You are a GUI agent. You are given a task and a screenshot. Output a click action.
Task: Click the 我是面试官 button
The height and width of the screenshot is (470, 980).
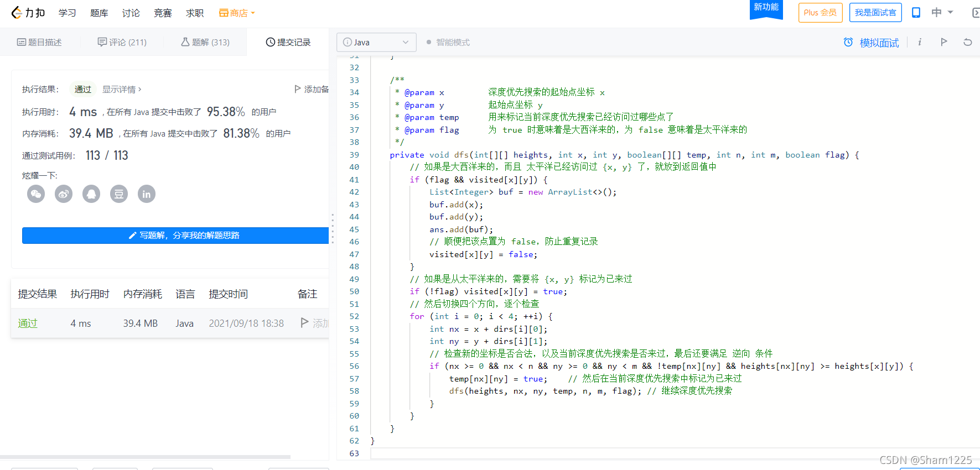[875, 13]
